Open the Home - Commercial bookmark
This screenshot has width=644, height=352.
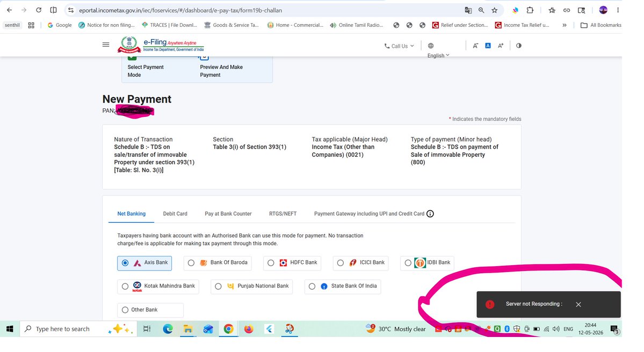[x=295, y=25]
